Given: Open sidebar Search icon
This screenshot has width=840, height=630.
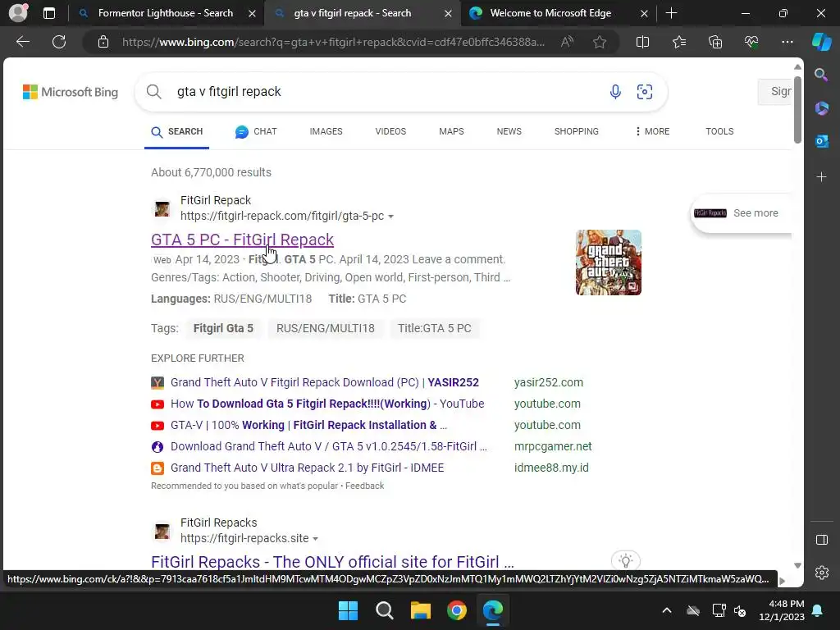Looking at the screenshot, I should point(821,75).
